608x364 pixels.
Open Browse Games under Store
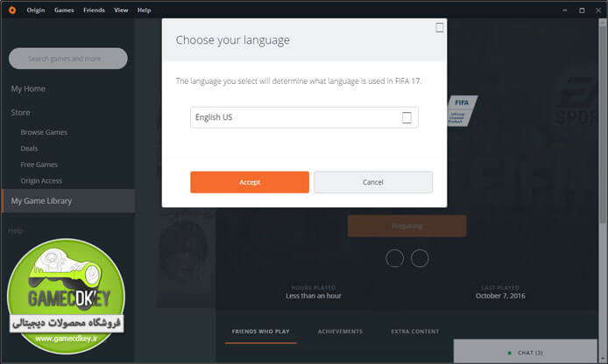pos(44,132)
